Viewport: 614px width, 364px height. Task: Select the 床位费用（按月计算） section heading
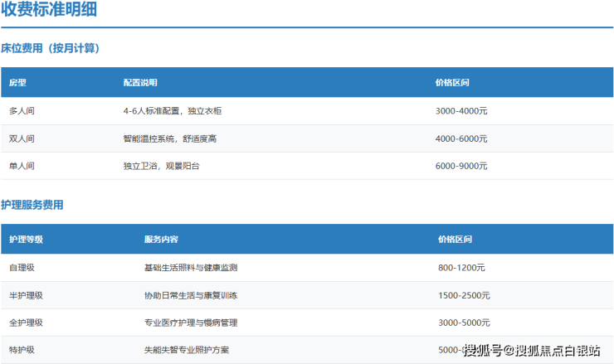pos(51,48)
